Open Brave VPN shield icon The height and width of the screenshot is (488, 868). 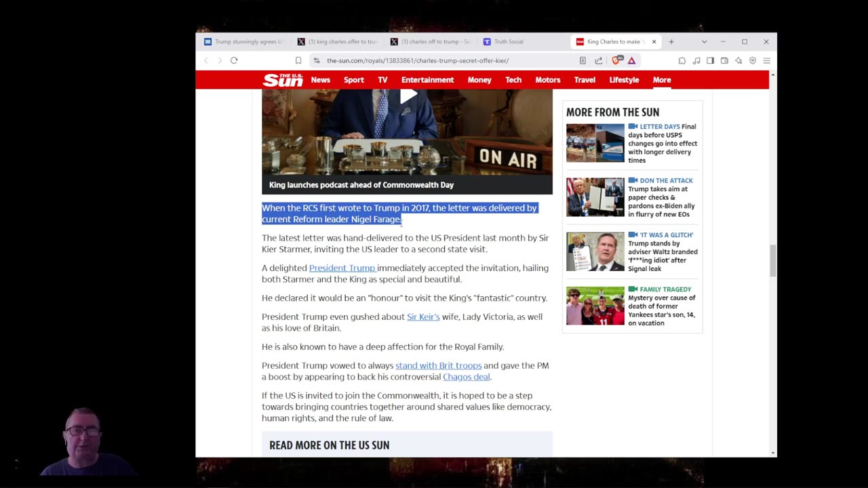pos(753,60)
